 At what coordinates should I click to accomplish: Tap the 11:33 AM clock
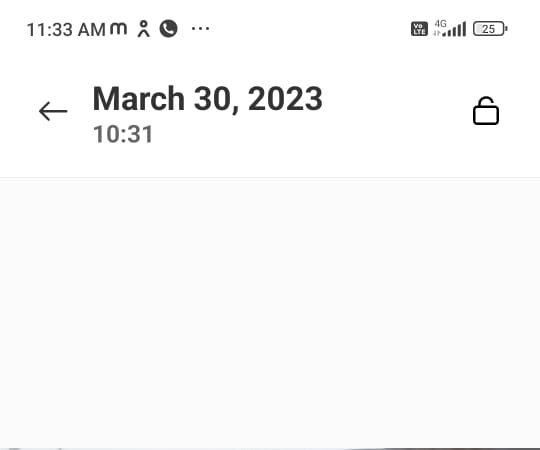[x=66, y=30]
